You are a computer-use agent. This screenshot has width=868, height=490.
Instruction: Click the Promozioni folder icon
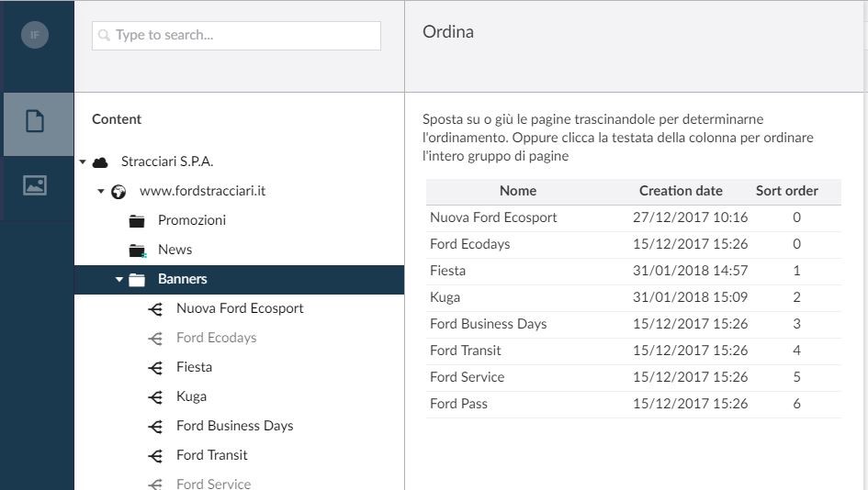pos(137,221)
